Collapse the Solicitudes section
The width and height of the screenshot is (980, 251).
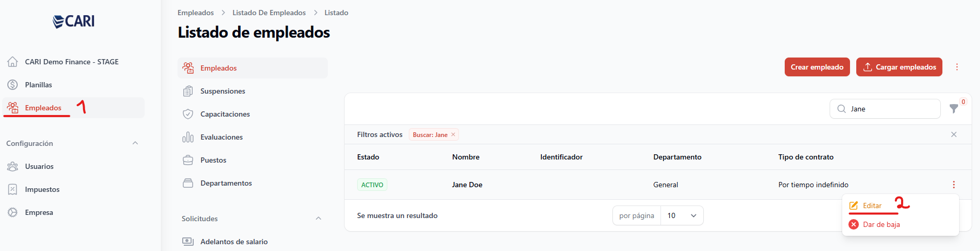click(x=318, y=219)
